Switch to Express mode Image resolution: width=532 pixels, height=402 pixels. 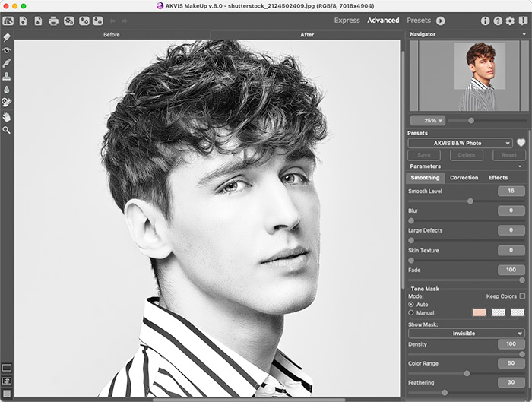pyautogui.click(x=347, y=21)
